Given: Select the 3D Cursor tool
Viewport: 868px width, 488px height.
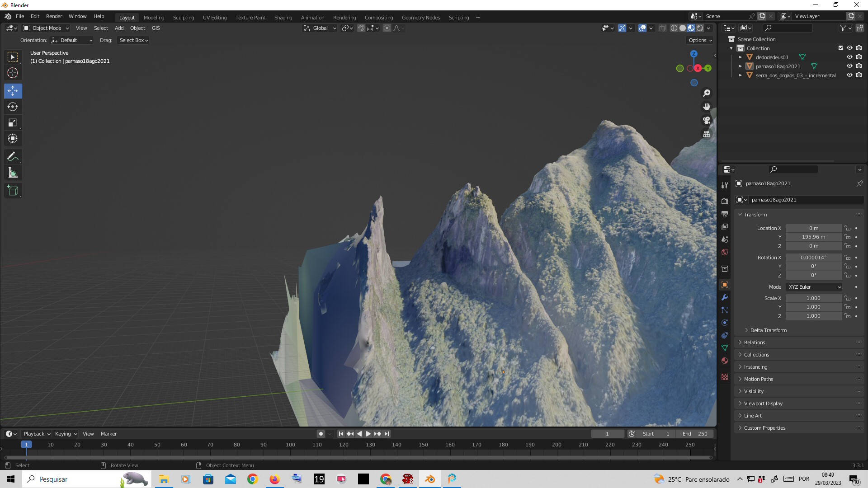Looking at the screenshot, I should [13, 73].
